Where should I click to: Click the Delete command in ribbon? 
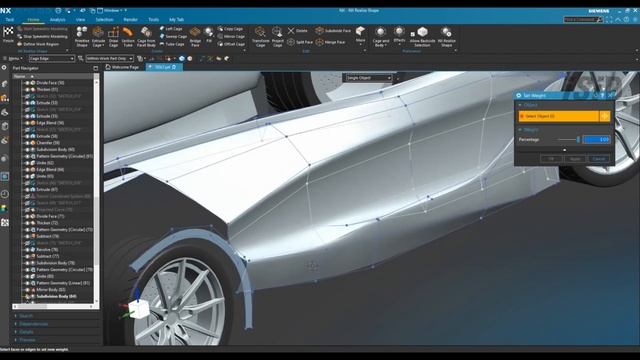point(298,31)
